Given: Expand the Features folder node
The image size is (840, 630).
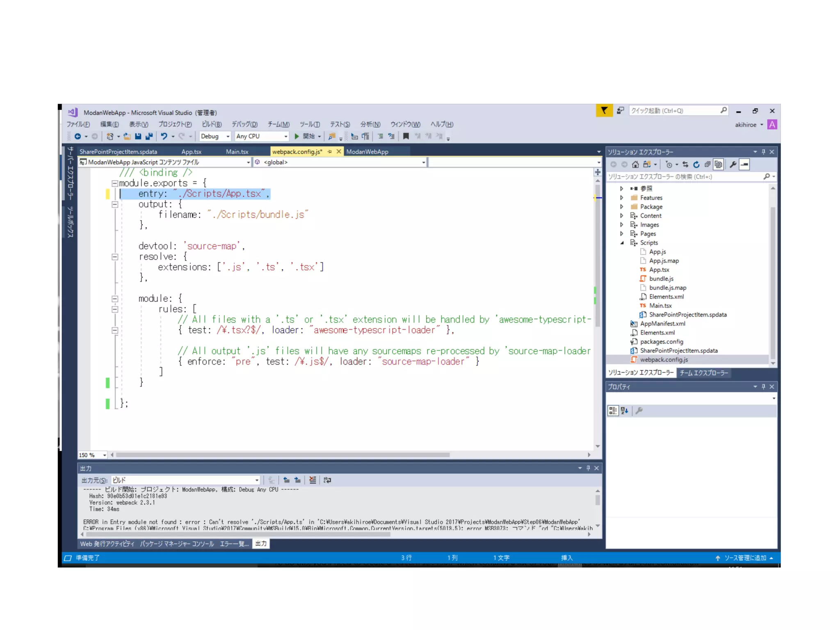Looking at the screenshot, I should [621, 198].
